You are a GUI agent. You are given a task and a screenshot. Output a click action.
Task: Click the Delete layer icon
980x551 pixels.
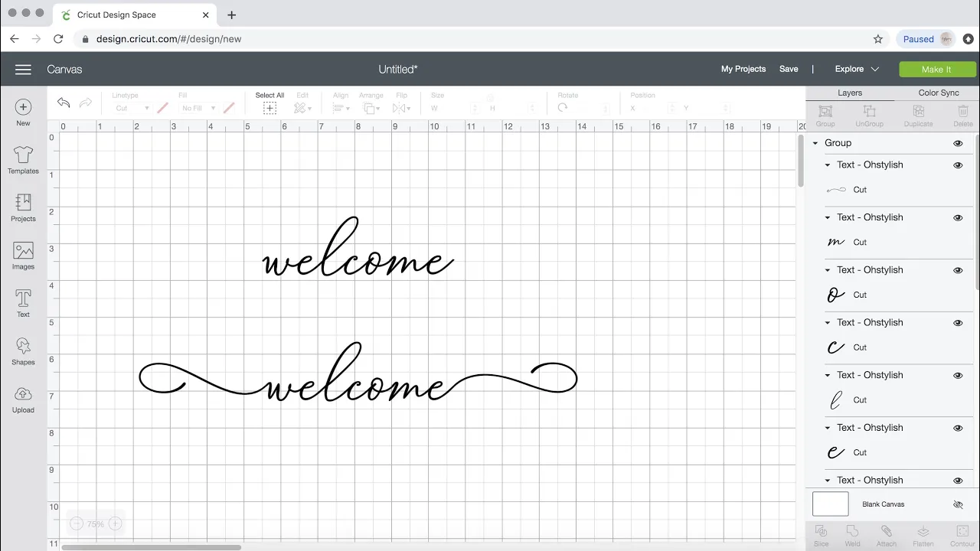point(963,112)
